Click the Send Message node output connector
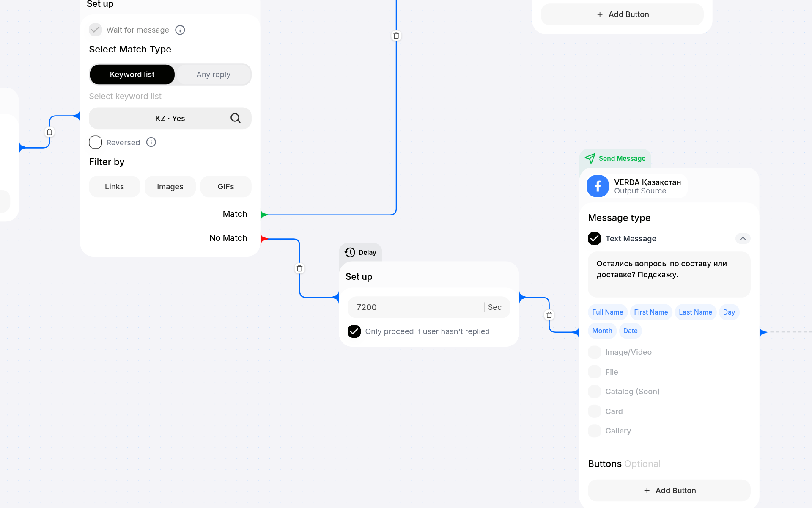The image size is (812, 508). [x=763, y=332]
